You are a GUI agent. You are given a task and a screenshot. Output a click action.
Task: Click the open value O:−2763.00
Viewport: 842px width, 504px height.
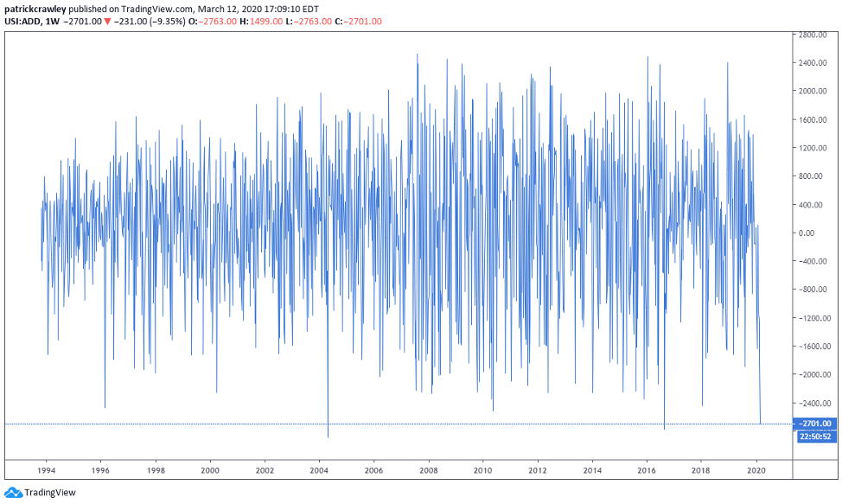point(213,22)
